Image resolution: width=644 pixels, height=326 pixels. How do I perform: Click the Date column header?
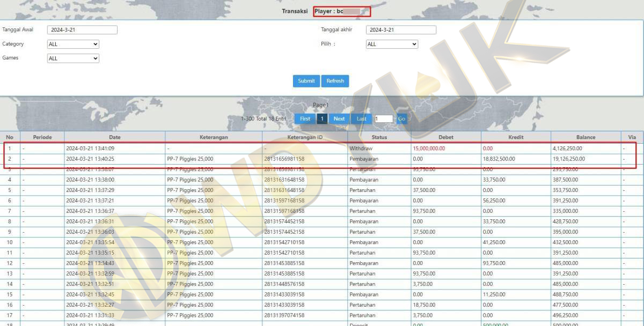coord(115,137)
